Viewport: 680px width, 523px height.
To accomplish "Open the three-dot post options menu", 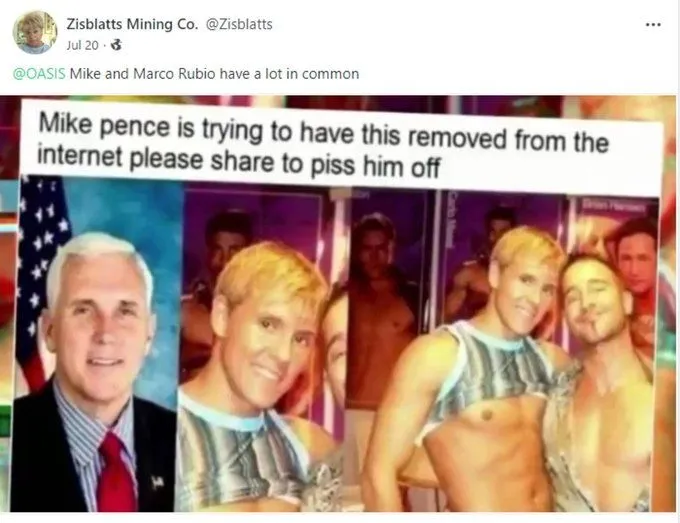I will [653, 25].
